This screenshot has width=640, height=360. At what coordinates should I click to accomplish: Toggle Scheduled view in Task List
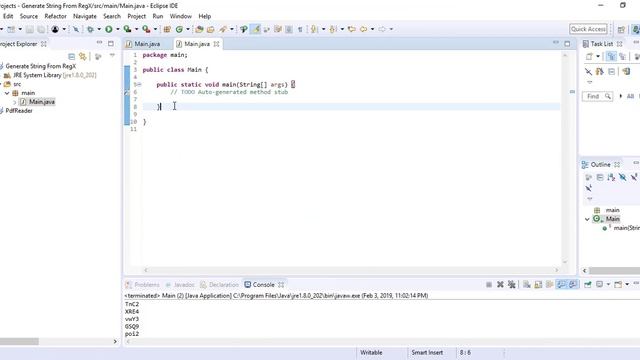pos(622,57)
